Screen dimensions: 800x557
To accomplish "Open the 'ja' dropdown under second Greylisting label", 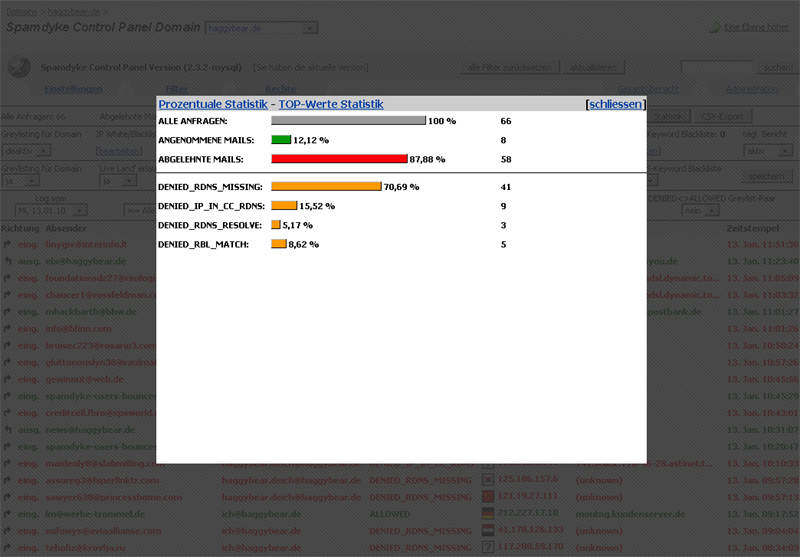I will point(20,181).
